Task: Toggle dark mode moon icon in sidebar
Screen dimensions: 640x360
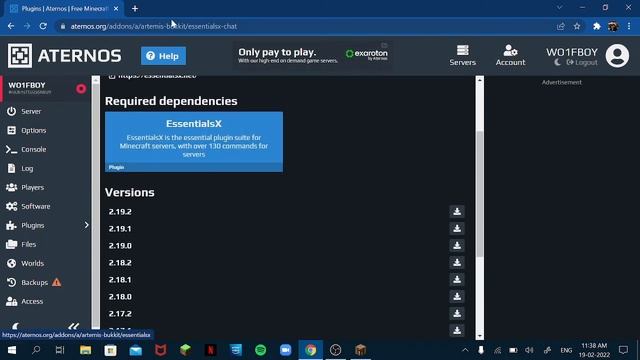Action: 16,326
